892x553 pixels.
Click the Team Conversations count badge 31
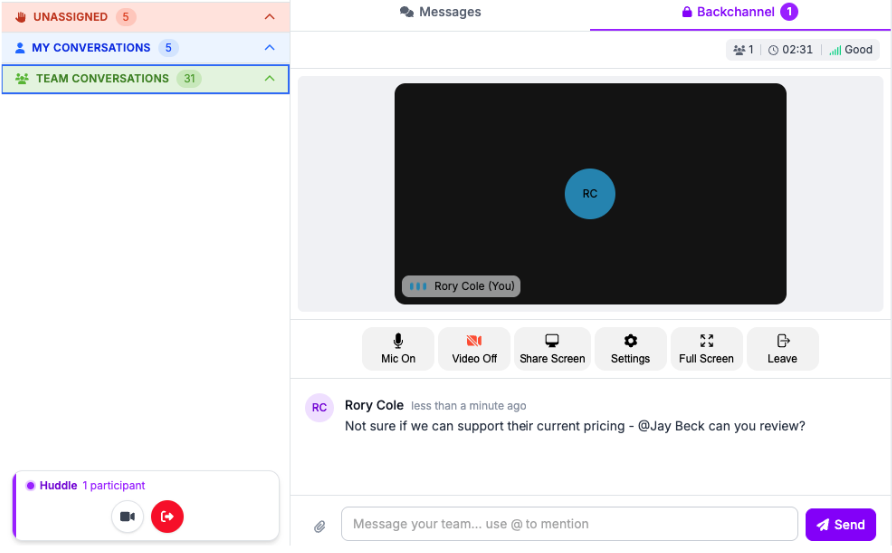click(x=189, y=79)
